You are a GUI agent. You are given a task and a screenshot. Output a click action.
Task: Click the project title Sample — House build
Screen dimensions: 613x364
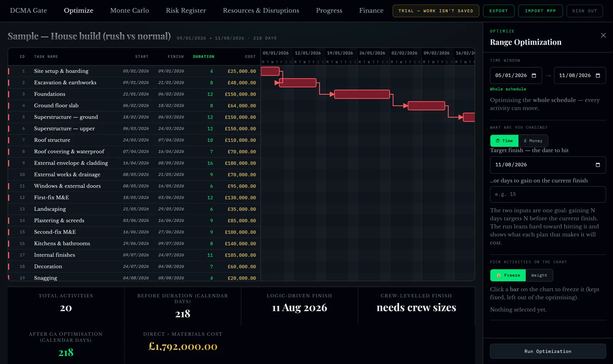coord(89,36)
